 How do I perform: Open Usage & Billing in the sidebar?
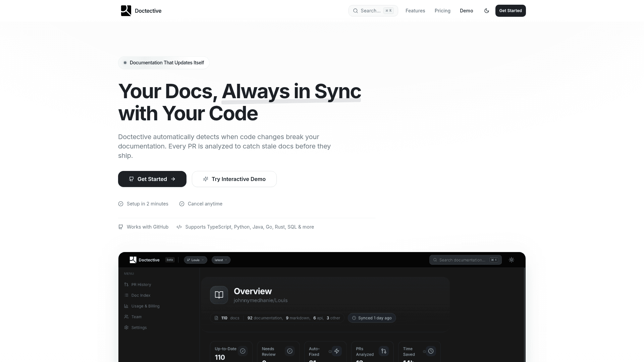coord(145,306)
